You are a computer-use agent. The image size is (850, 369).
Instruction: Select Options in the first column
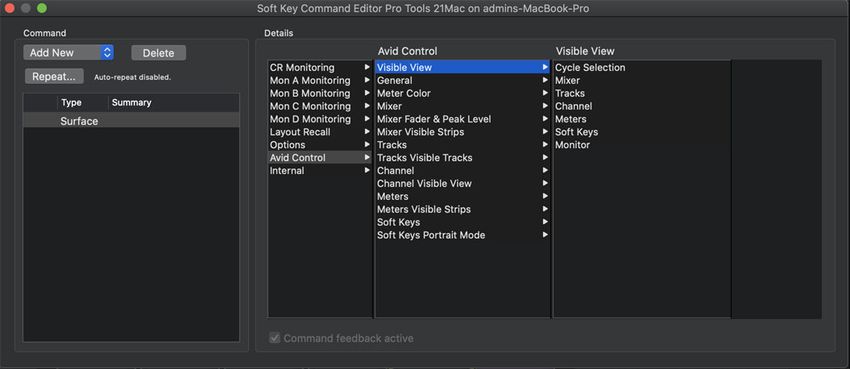[x=320, y=145]
